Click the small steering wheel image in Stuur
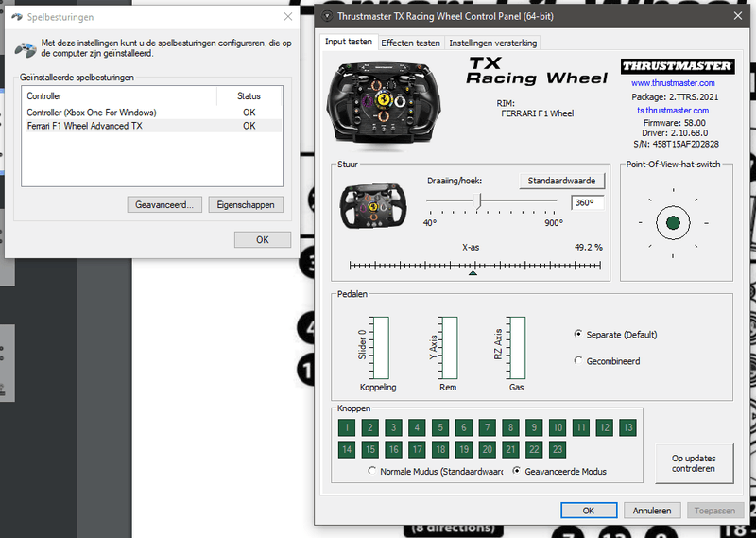The image size is (756, 538). [x=373, y=206]
